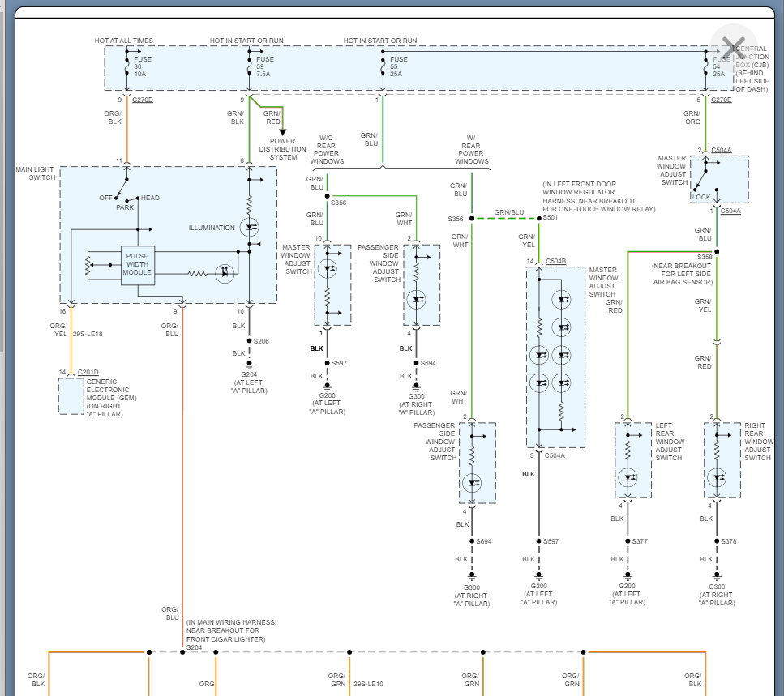Click circuit code 29S-LE18
The image size is (784, 696).
coord(88,334)
